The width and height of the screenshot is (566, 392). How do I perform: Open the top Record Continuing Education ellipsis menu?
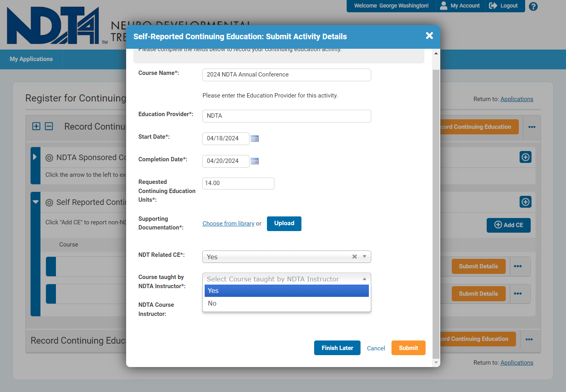(x=532, y=127)
